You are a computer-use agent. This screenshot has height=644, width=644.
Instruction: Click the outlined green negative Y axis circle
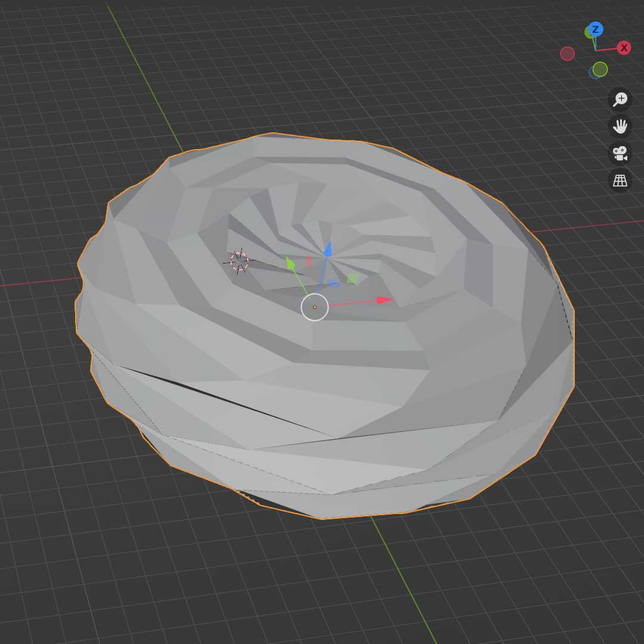pyautogui.click(x=600, y=69)
